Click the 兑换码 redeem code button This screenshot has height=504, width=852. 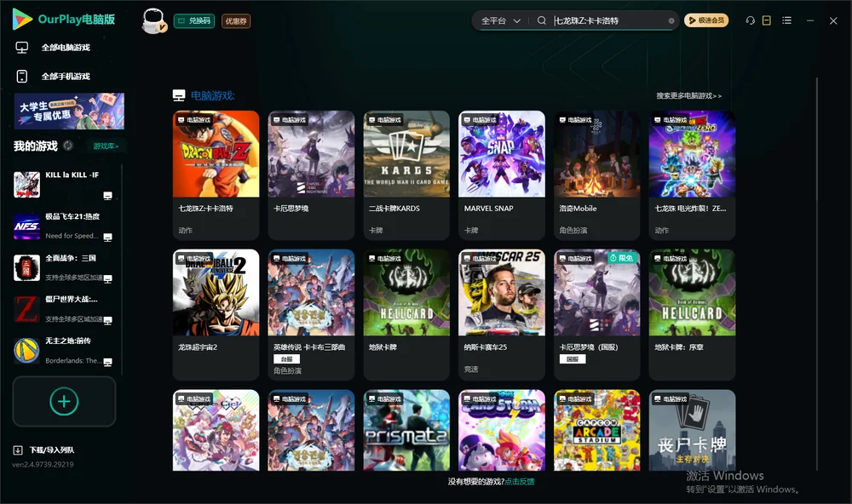[x=194, y=20]
